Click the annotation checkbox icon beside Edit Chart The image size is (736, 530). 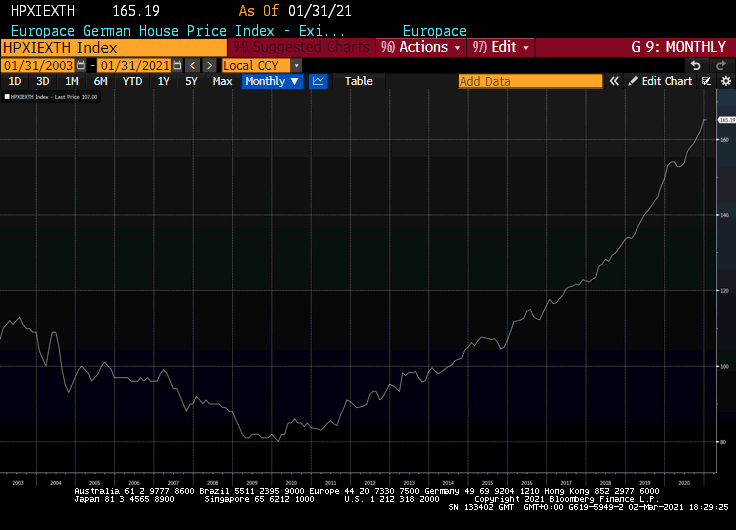(x=708, y=81)
